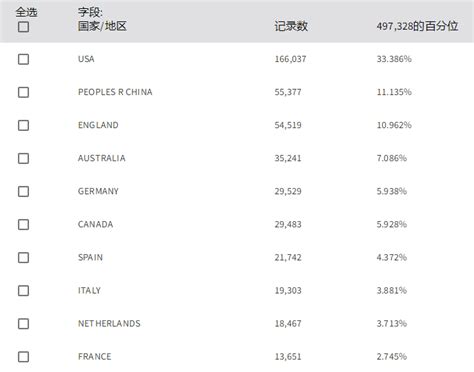Click the 国家/地区 column header
The width and height of the screenshot is (474, 372).
(102, 26)
